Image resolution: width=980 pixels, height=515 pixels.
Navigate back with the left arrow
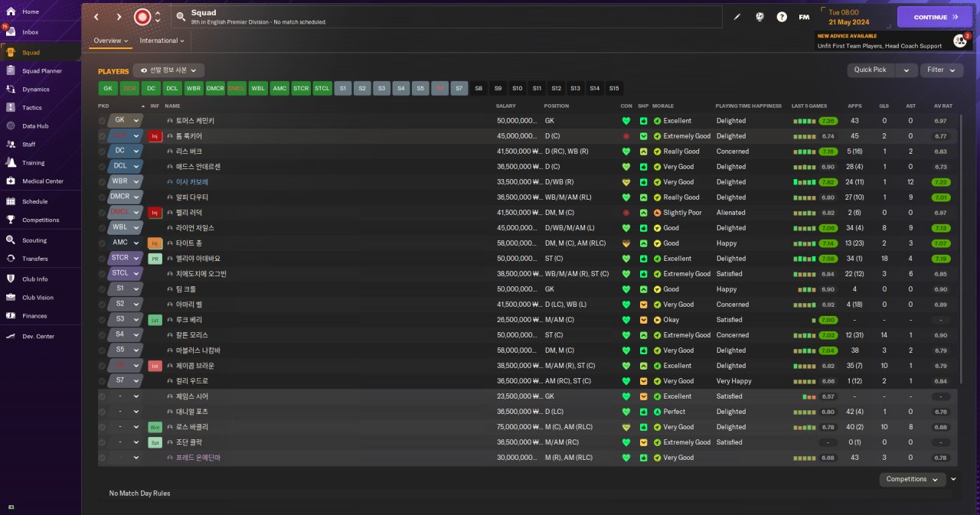click(x=96, y=17)
